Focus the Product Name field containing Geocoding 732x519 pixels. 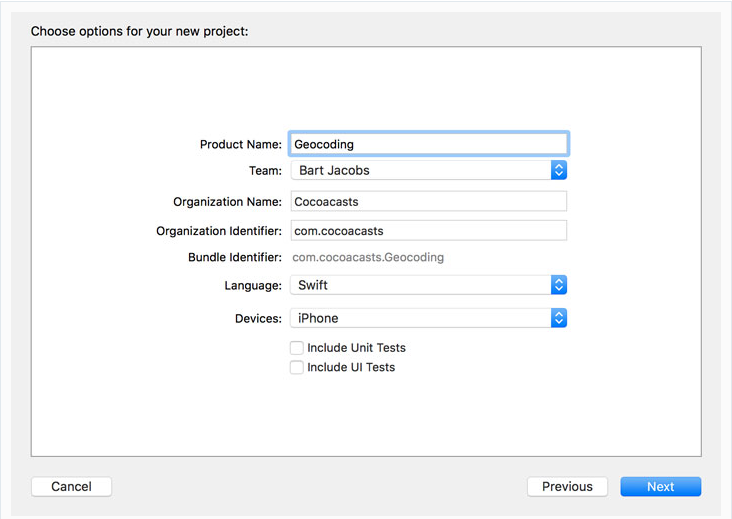[x=428, y=144]
